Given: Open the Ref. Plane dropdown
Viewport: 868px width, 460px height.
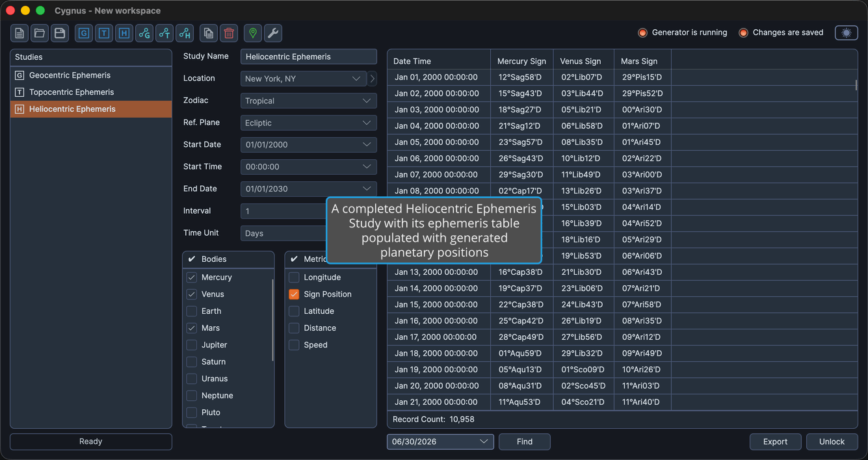Looking at the screenshot, I should pos(309,123).
